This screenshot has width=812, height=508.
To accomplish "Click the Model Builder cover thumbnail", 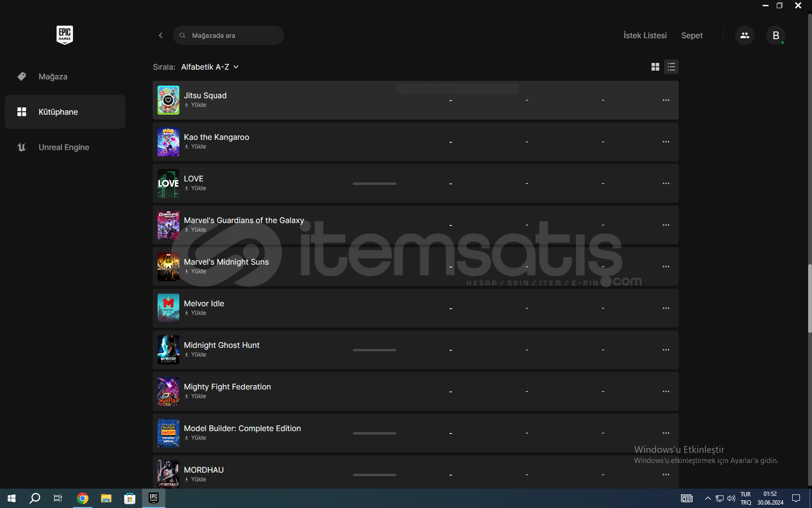I will coord(168,433).
